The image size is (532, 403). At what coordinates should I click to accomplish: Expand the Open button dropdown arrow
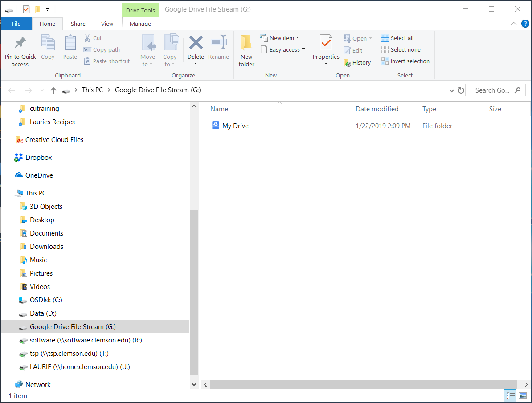point(371,38)
